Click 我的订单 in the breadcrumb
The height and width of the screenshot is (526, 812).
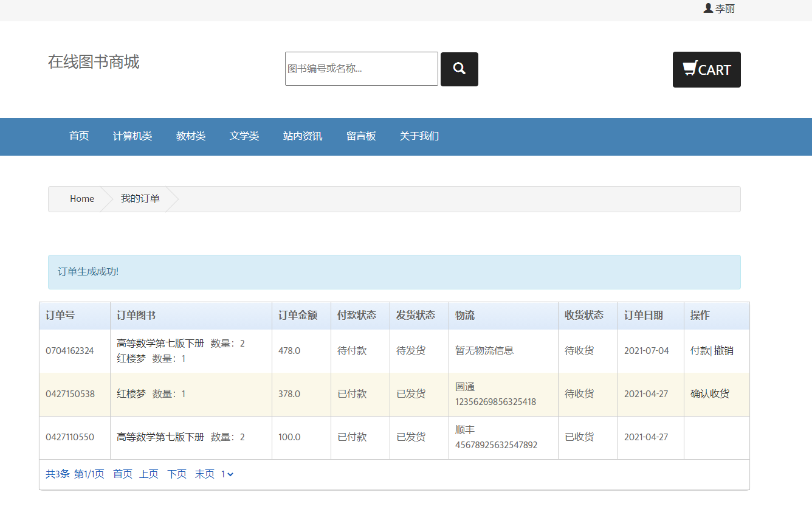[x=139, y=198]
